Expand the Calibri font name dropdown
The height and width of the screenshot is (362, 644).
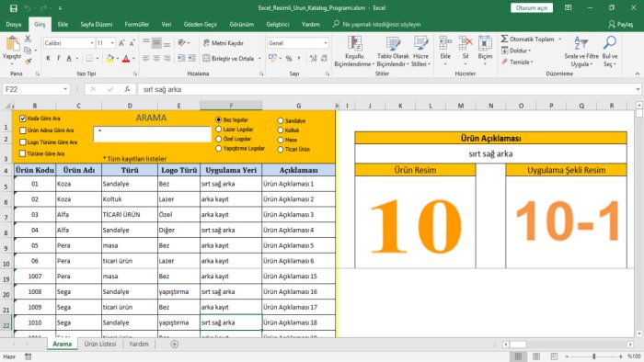click(92, 43)
